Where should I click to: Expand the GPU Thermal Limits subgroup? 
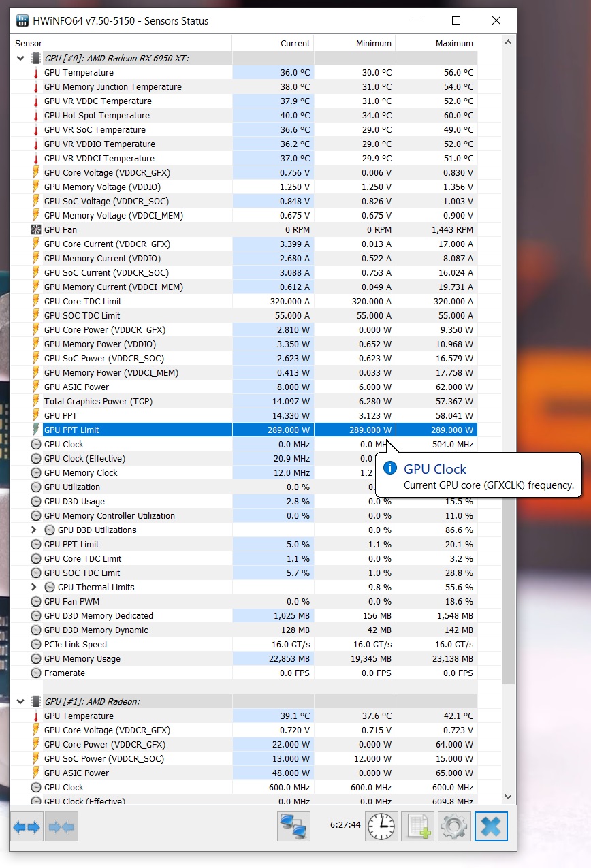coord(34,587)
